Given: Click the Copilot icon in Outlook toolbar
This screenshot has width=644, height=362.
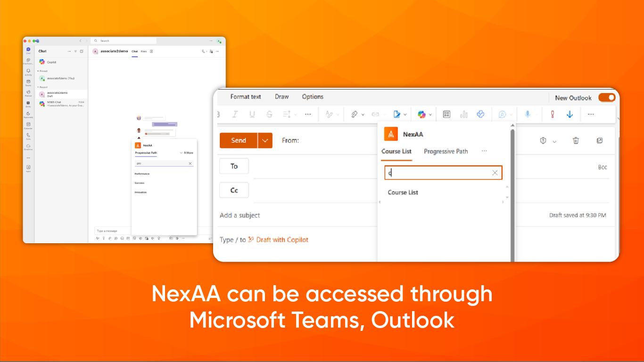Looking at the screenshot, I should 421,114.
